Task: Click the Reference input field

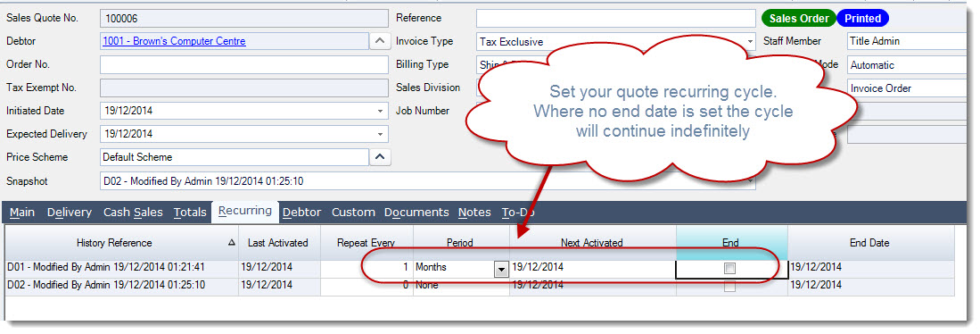Action: tap(615, 19)
